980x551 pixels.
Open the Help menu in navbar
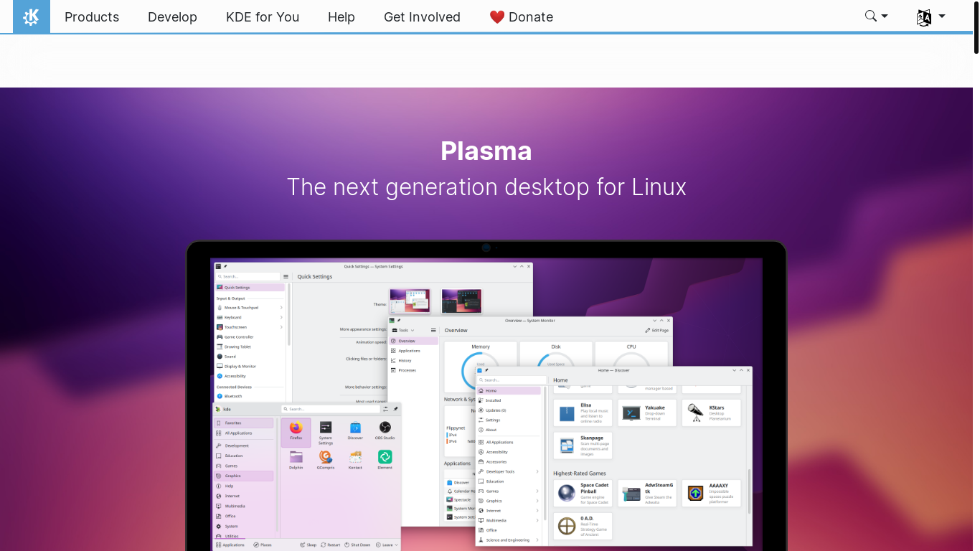click(x=341, y=17)
